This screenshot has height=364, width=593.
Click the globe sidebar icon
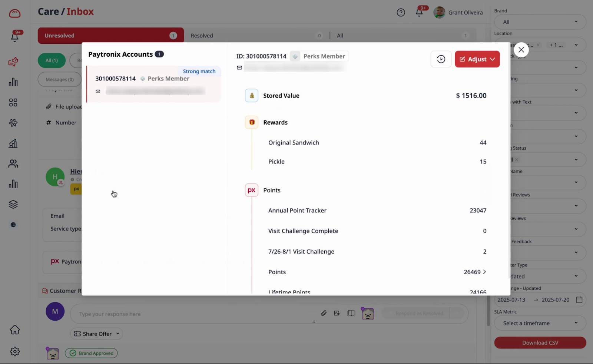click(13, 225)
